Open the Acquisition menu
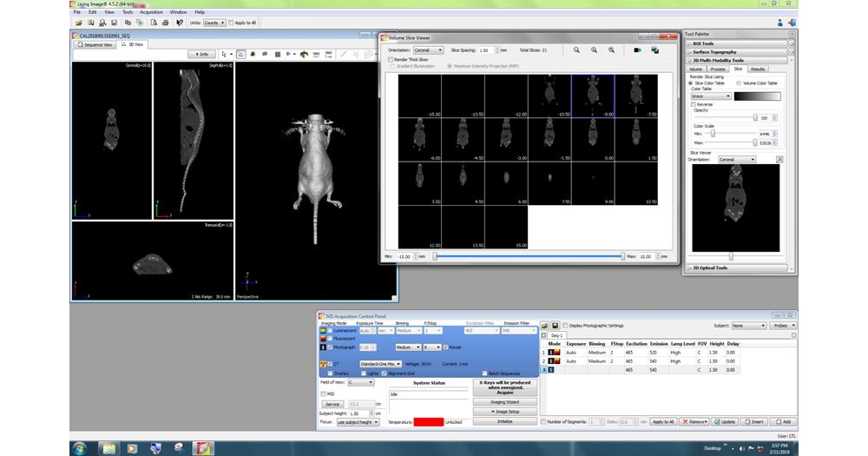868x456 pixels. point(151,12)
